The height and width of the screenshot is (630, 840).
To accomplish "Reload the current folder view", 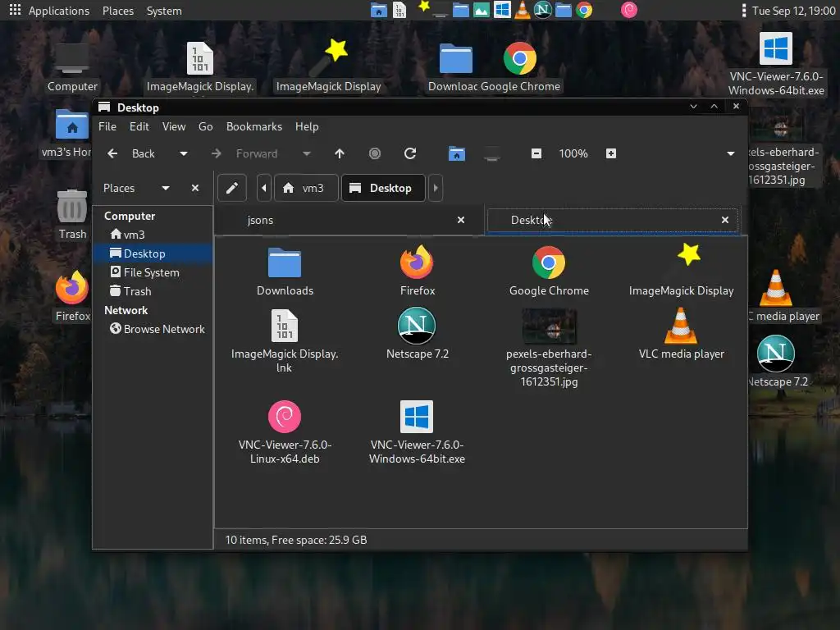I will 410,153.
